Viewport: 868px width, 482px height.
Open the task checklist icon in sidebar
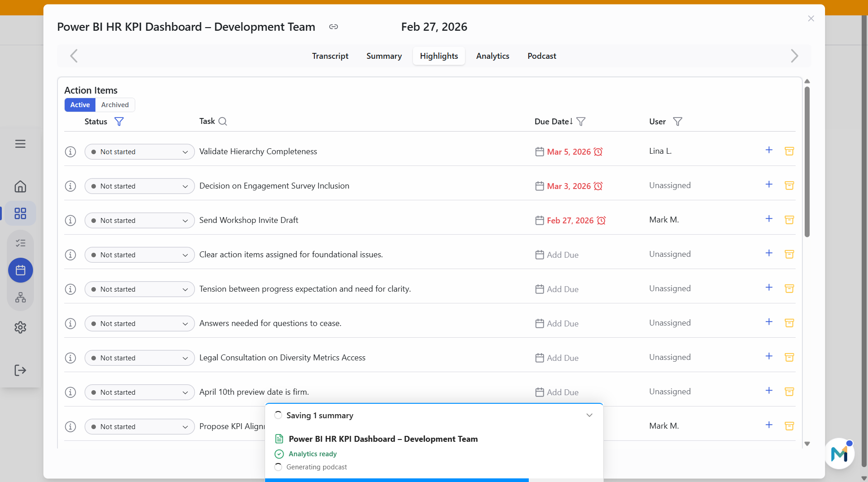(20, 243)
